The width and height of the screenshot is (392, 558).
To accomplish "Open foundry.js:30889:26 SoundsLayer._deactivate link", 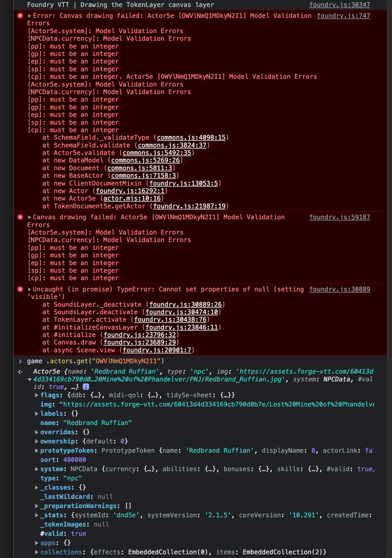I will tap(185, 304).
